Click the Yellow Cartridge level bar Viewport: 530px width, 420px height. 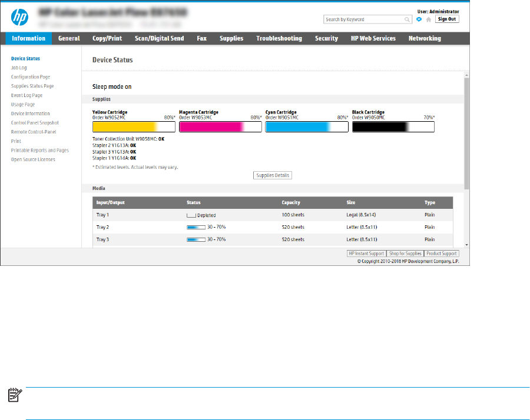tap(134, 126)
